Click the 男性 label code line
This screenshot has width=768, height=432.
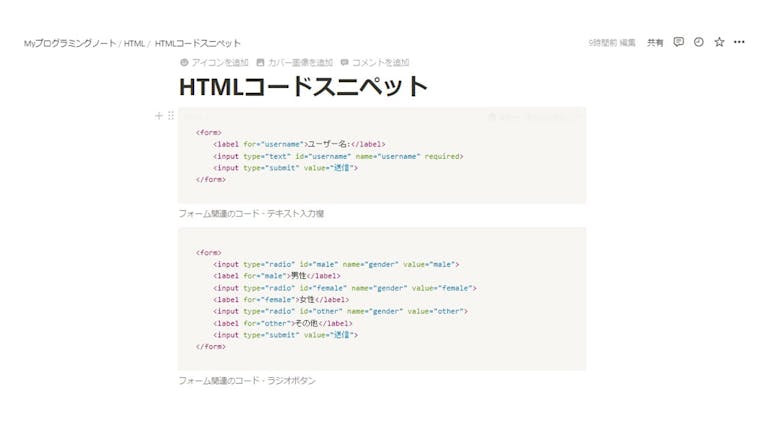(277, 276)
